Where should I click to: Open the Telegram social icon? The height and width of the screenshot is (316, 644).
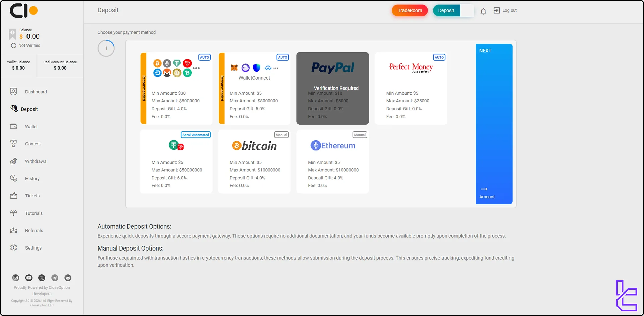55,278
